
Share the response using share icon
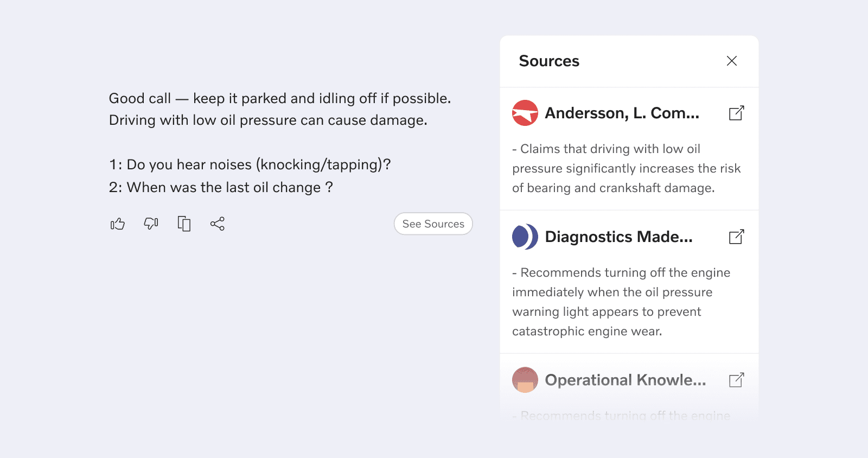(x=218, y=224)
